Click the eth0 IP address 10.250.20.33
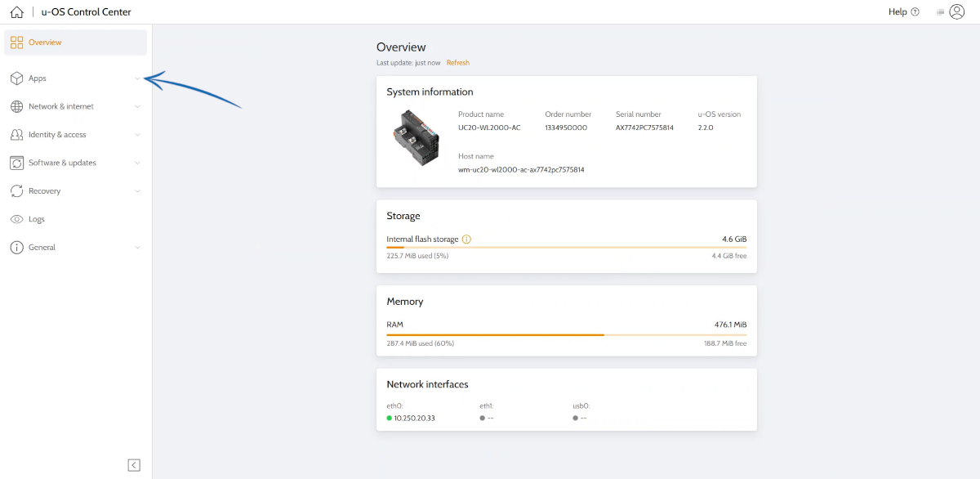The height and width of the screenshot is (479, 980). pyautogui.click(x=416, y=418)
